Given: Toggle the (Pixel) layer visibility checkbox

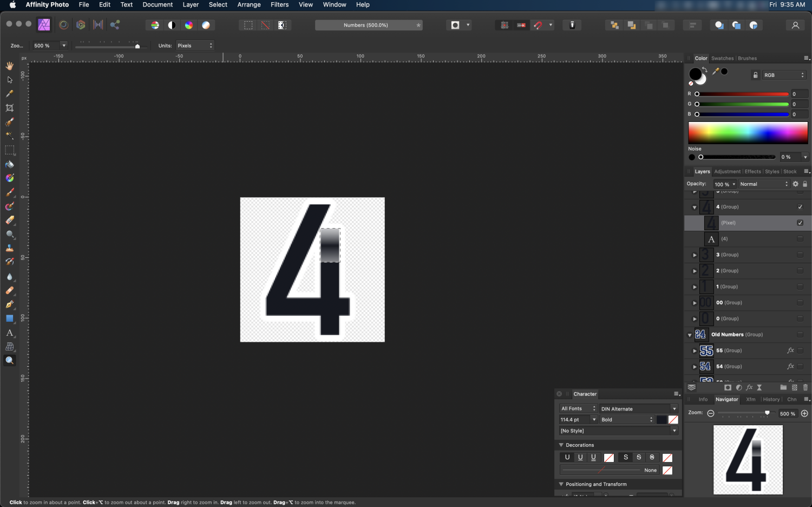Looking at the screenshot, I should coord(800,223).
